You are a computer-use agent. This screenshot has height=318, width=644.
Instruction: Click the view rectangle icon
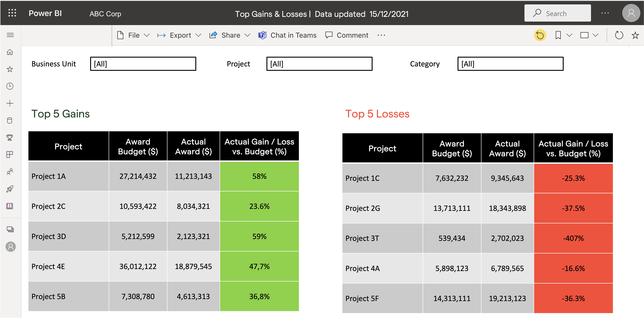(x=584, y=35)
